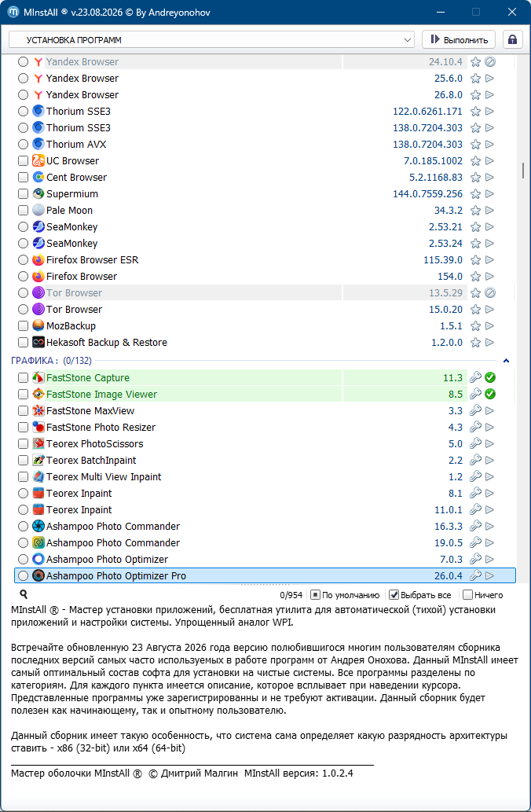Check the MozBackup checkbox
The height and width of the screenshot is (812, 531).
click(x=23, y=326)
